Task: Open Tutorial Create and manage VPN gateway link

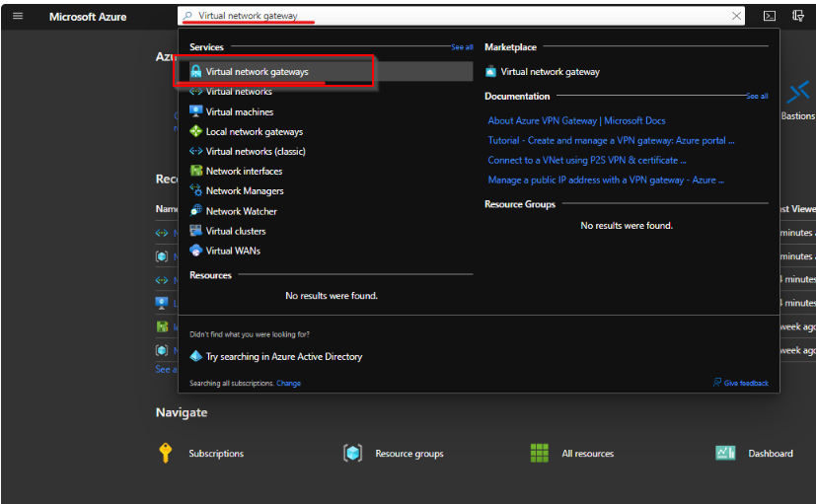Action: (x=611, y=140)
